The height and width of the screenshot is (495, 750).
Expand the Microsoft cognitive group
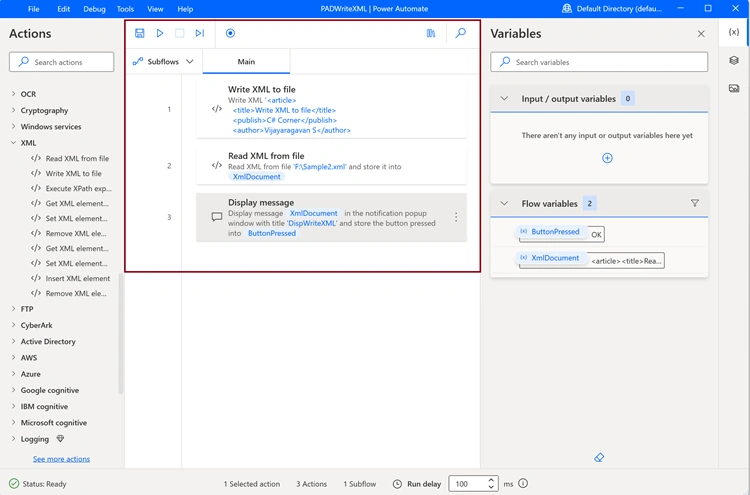click(13, 422)
